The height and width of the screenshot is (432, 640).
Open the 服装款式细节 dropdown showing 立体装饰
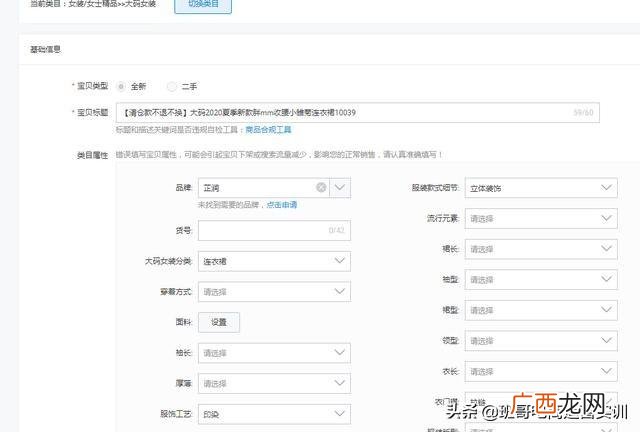541,188
